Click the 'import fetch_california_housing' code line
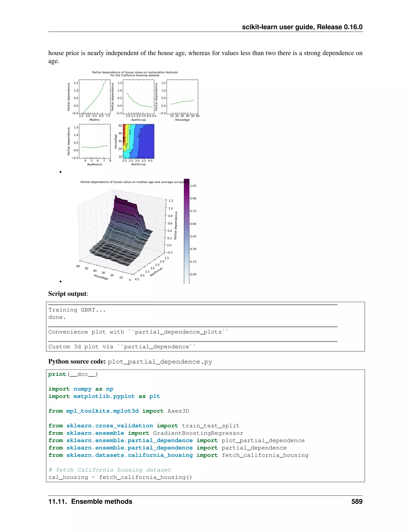Image resolution: width=411 pixels, height=532 pixels. coord(178,455)
